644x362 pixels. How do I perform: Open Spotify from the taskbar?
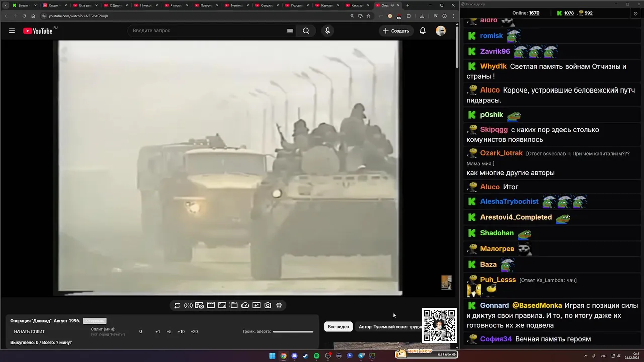click(x=316, y=356)
